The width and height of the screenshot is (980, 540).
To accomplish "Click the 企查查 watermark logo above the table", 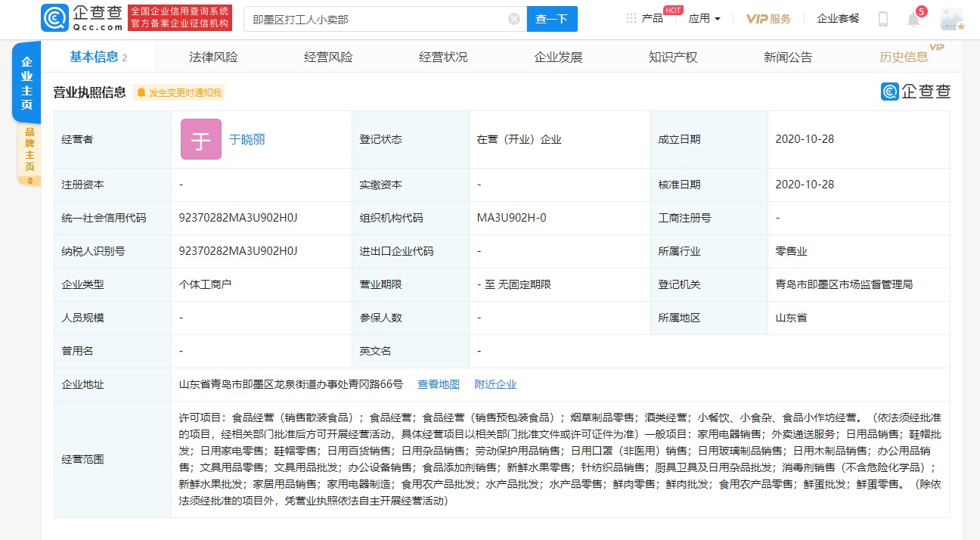I will (x=915, y=90).
